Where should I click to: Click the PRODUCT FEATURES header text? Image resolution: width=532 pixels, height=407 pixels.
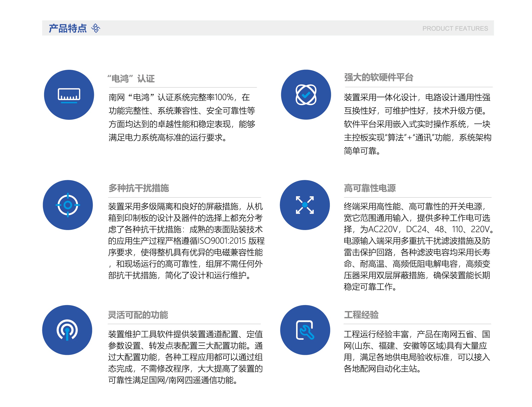tap(455, 29)
